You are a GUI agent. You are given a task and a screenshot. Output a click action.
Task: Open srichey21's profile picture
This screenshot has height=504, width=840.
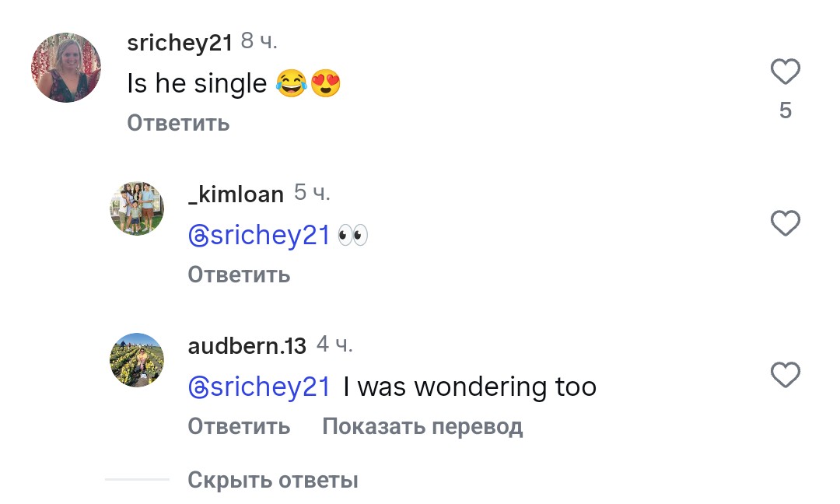[66, 68]
